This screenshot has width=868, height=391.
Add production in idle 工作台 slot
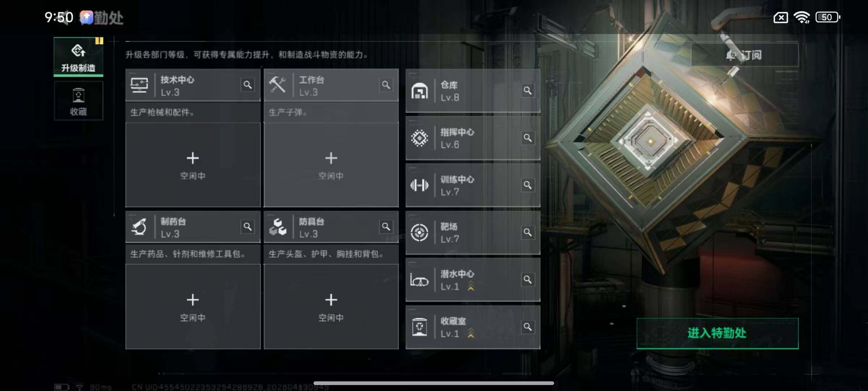click(x=331, y=165)
